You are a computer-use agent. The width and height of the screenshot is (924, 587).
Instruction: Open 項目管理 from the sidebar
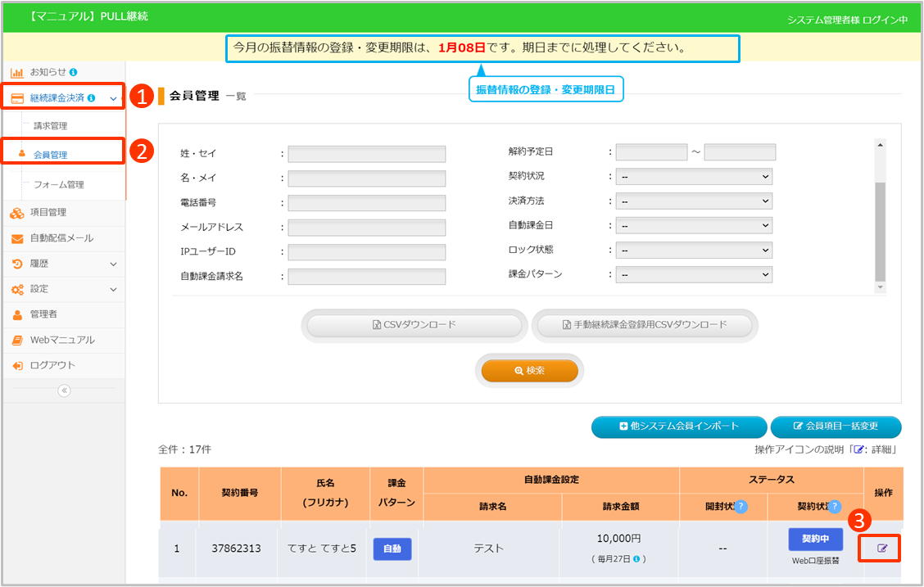click(x=48, y=213)
